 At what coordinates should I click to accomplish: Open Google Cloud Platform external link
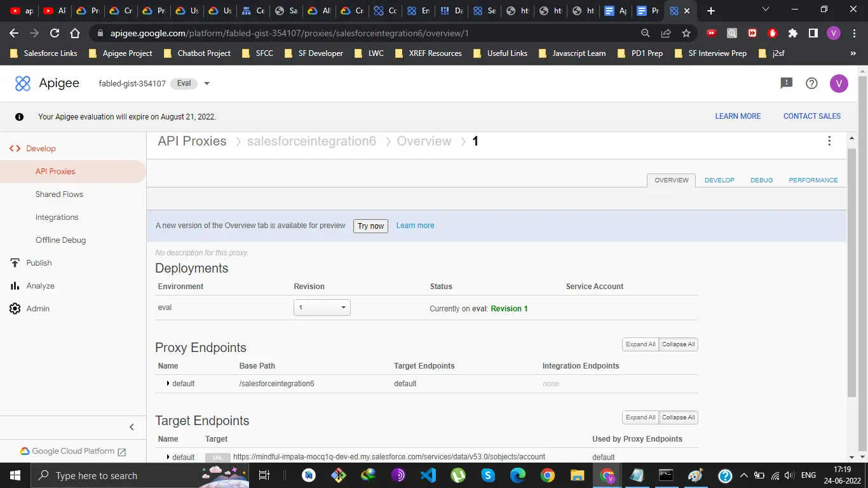pyautogui.click(x=72, y=451)
